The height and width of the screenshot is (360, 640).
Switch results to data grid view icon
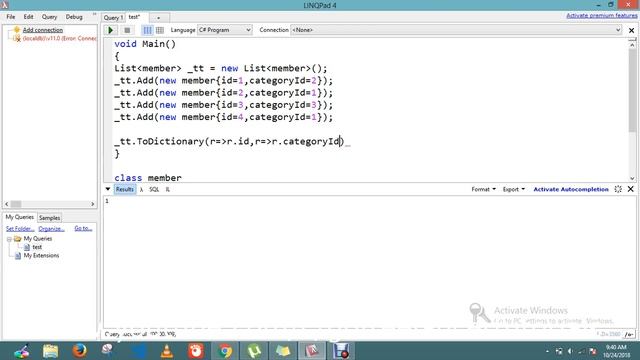(x=160, y=30)
